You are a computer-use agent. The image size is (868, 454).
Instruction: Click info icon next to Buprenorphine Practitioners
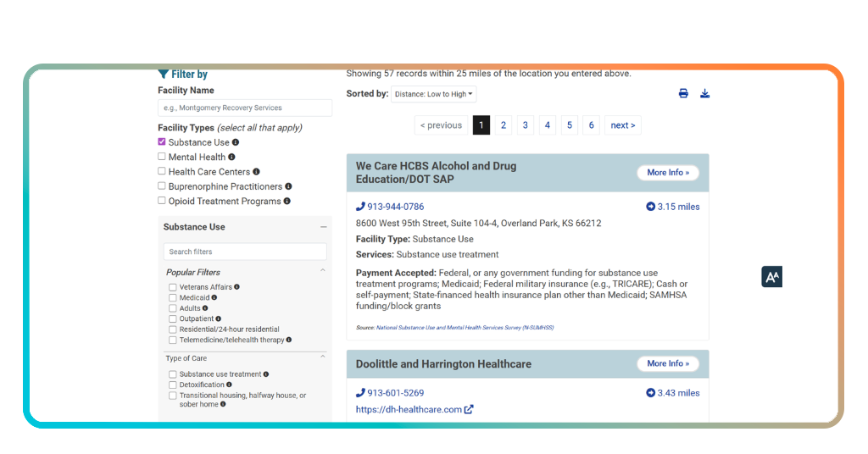click(x=288, y=186)
